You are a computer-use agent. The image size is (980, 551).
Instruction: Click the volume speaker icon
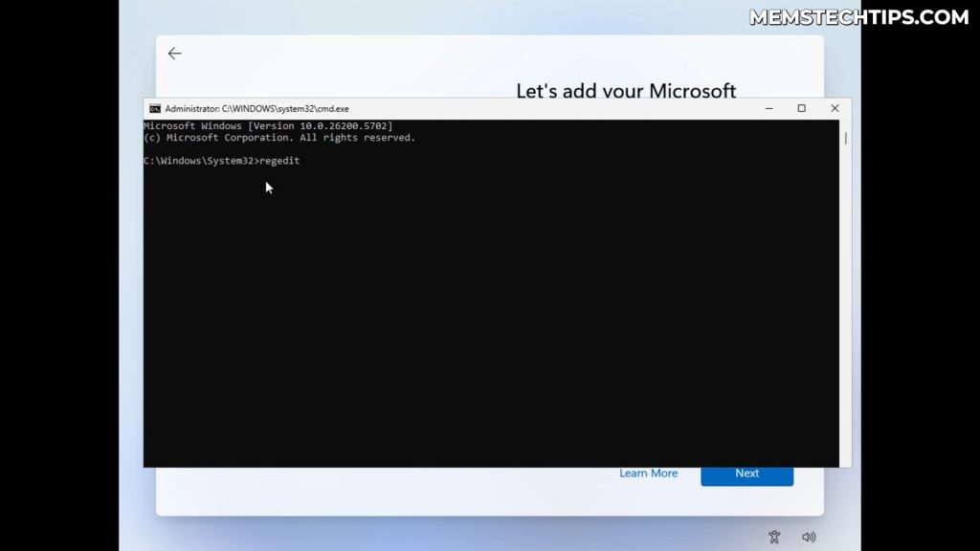click(x=809, y=538)
